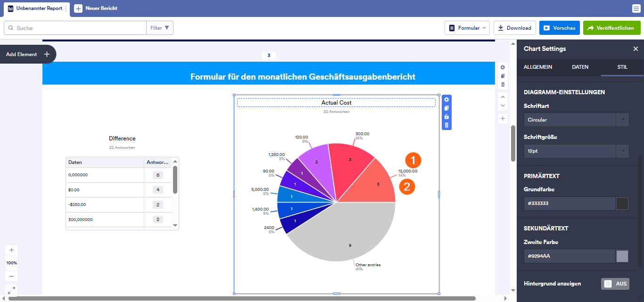This screenshot has height=302, width=644.
Task: Duplicate the current report page
Action: tap(503, 76)
